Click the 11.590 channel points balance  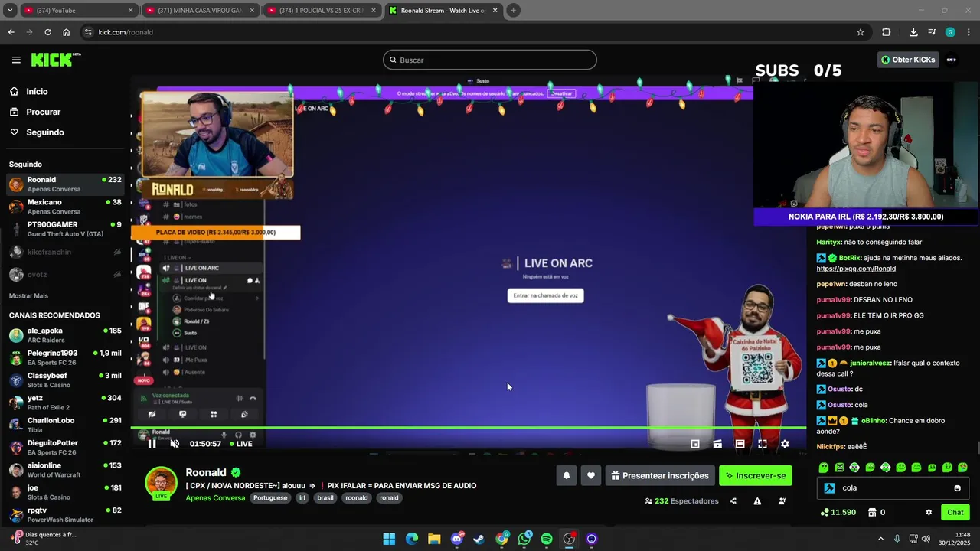838,513
